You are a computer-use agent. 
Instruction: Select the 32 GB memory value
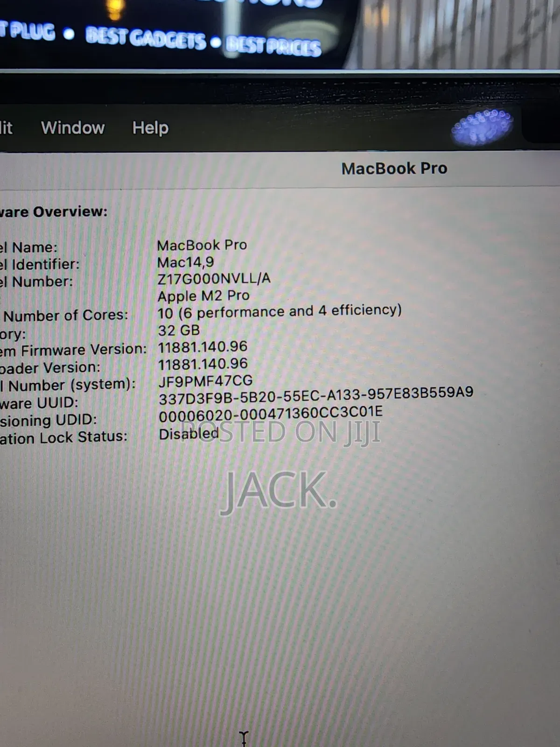point(179,330)
